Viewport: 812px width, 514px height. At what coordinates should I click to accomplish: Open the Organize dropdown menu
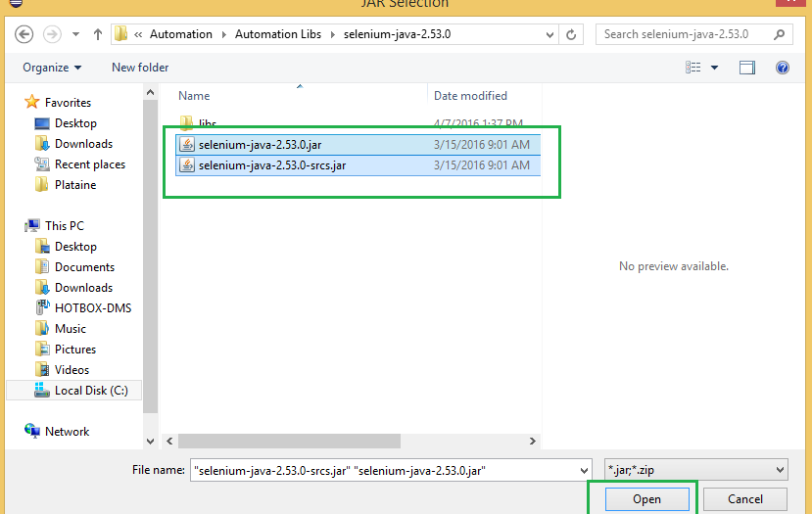(53, 68)
